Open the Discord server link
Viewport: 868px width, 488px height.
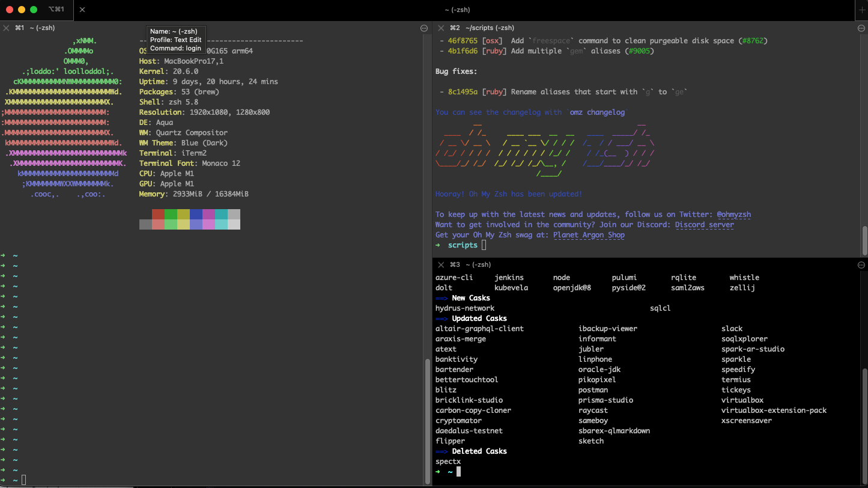click(704, 225)
